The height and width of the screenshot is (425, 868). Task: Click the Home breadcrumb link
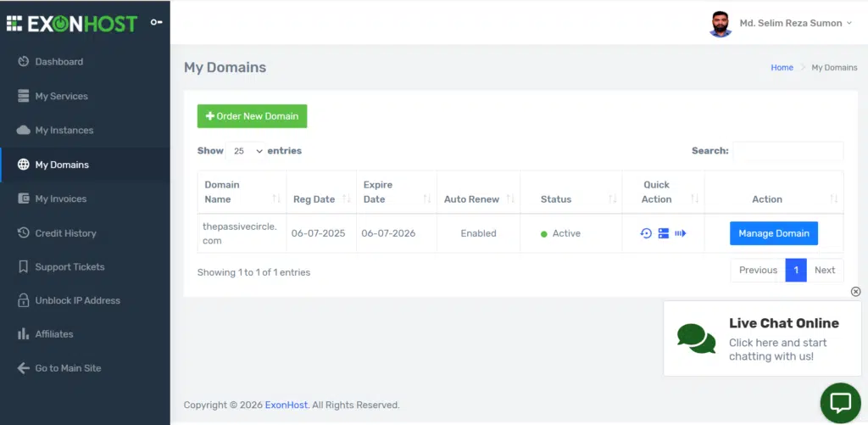(782, 68)
